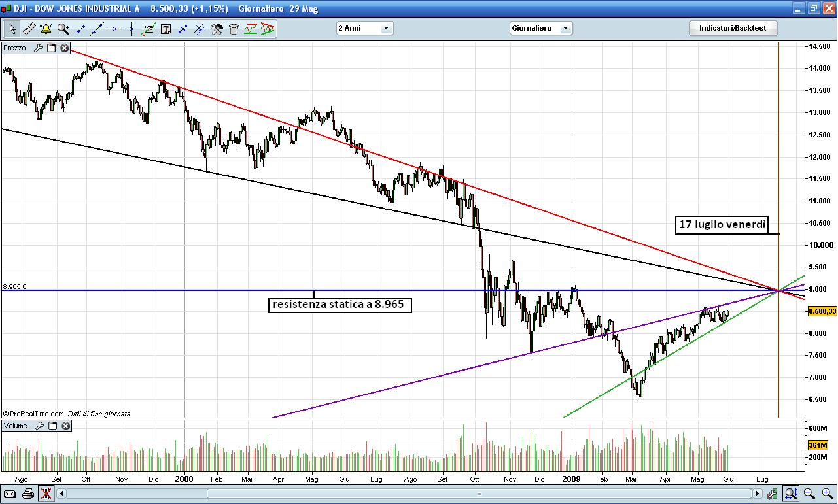Select the red-green triangle pattern tool
The image size is (838, 504).
[x=268, y=29]
